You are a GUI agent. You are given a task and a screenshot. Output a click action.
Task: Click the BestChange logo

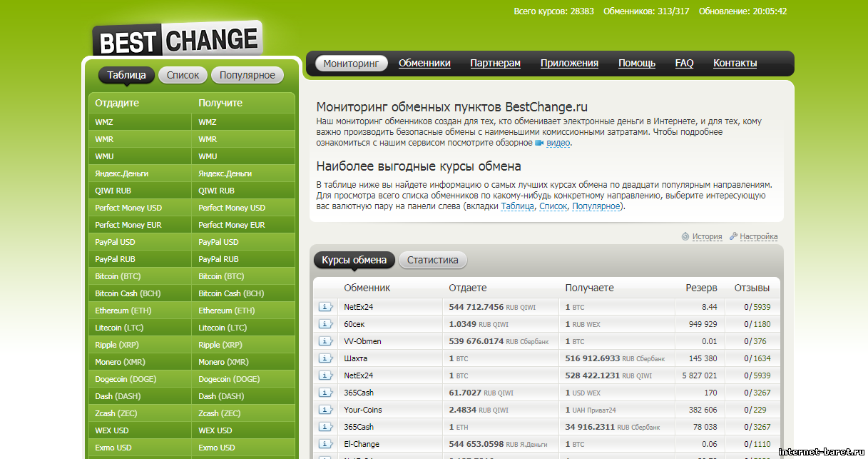(177, 40)
